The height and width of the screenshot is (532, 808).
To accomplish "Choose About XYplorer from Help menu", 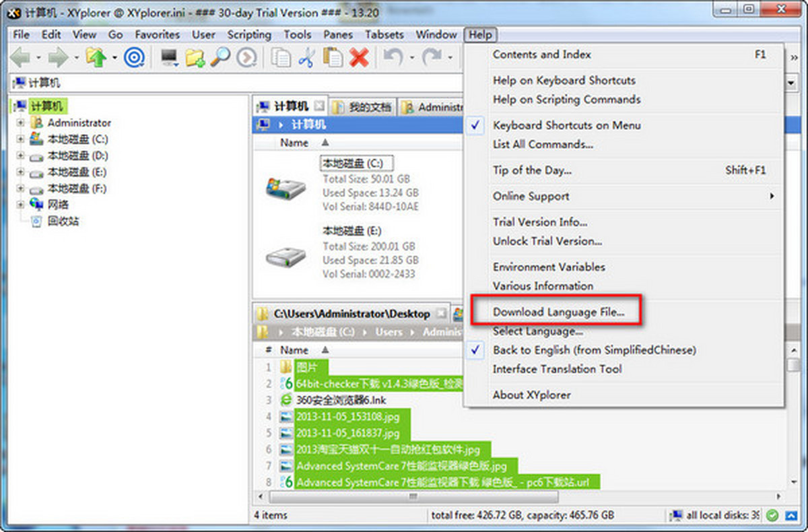I will click(531, 395).
